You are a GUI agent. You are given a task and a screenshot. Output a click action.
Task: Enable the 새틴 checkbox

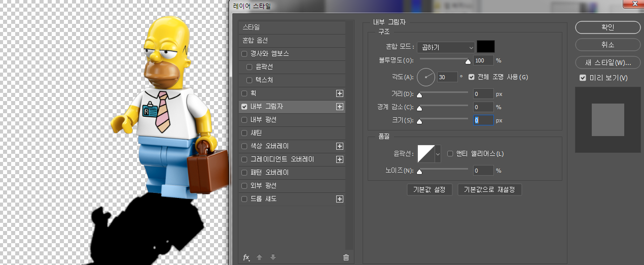coord(245,133)
